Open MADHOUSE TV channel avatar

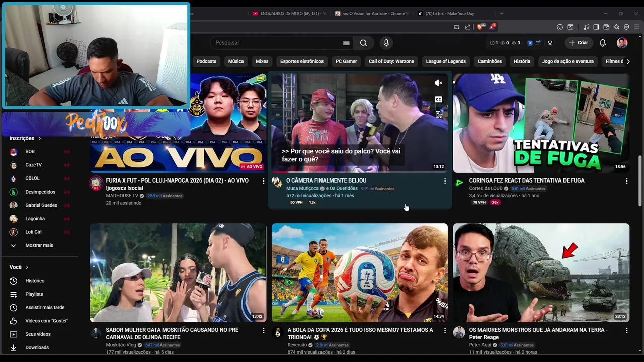coord(96,183)
